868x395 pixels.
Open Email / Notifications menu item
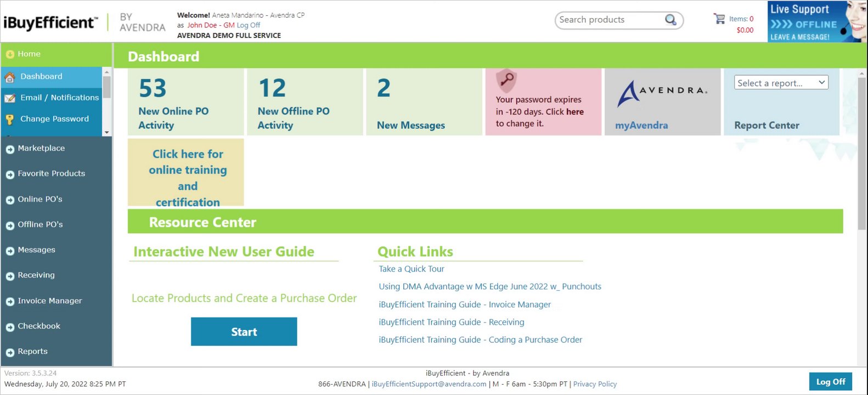pyautogui.click(x=52, y=98)
